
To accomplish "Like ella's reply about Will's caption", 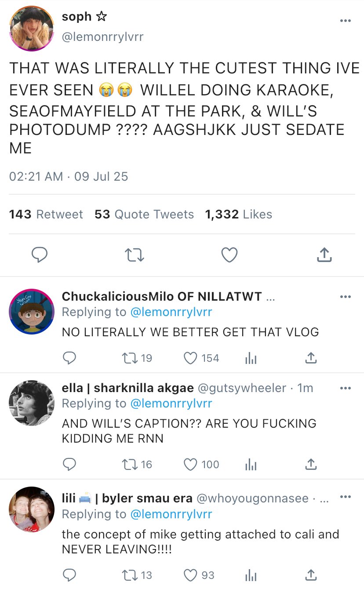I will [x=190, y=464].
